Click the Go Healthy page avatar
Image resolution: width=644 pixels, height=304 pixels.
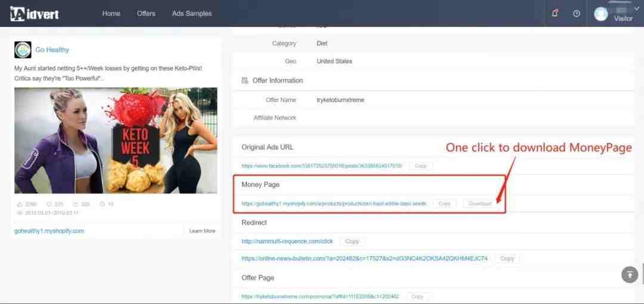point(23,50)
